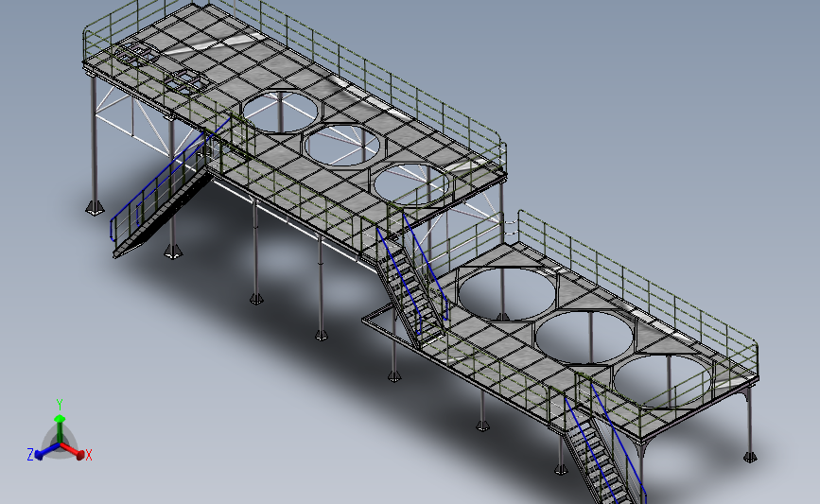Select the staircase descending from the lower platform
The height and width of the screenshot is (504, 820).
click(602, 459)
